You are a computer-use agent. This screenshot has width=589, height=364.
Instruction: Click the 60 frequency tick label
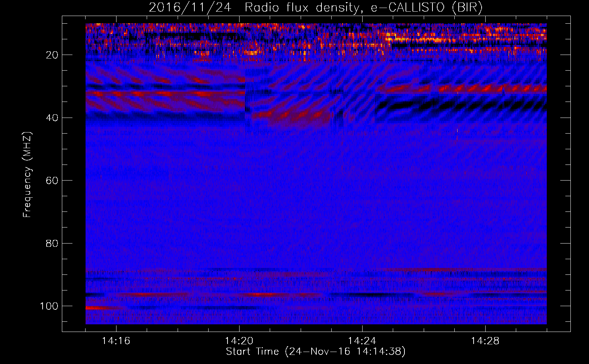52,181
